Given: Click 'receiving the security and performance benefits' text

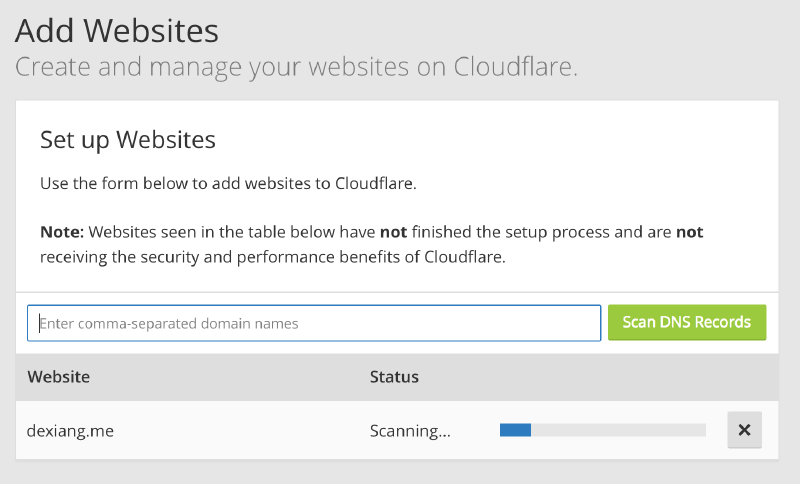Looking at the screenshot, I should 220,256.
